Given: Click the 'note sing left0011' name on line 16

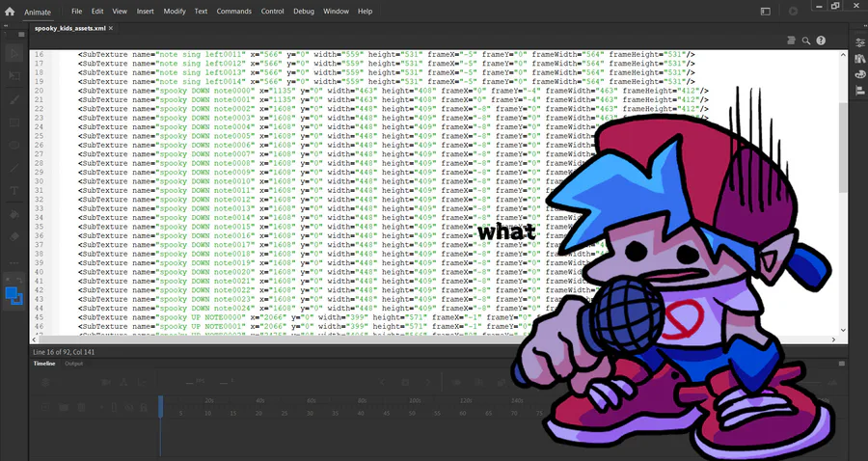Looking at the screenshot, I should point(201,55).
